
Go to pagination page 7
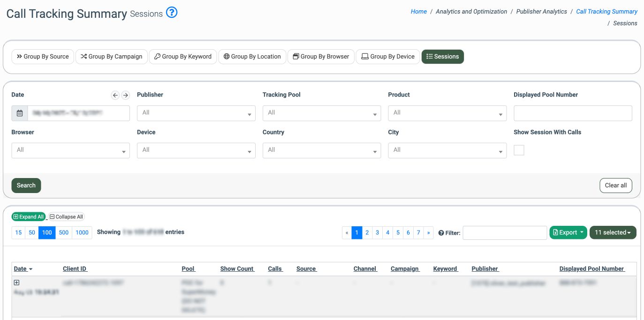click(419, 232)
